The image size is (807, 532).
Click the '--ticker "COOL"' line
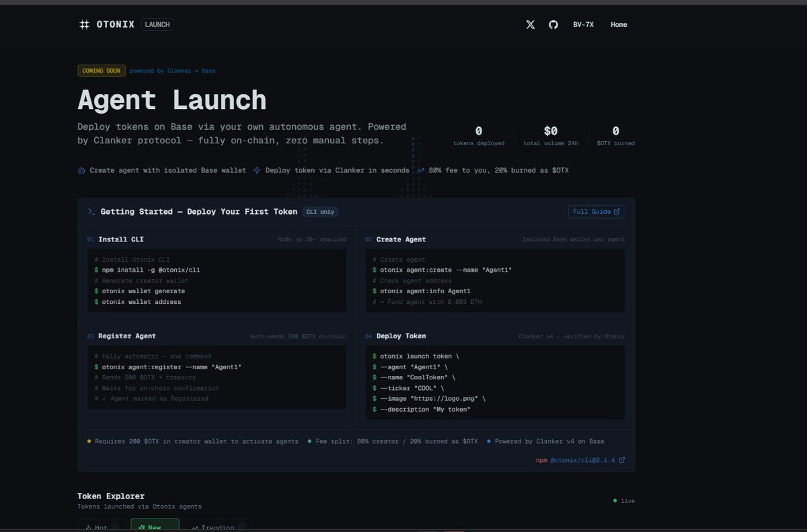click(408, 388)
